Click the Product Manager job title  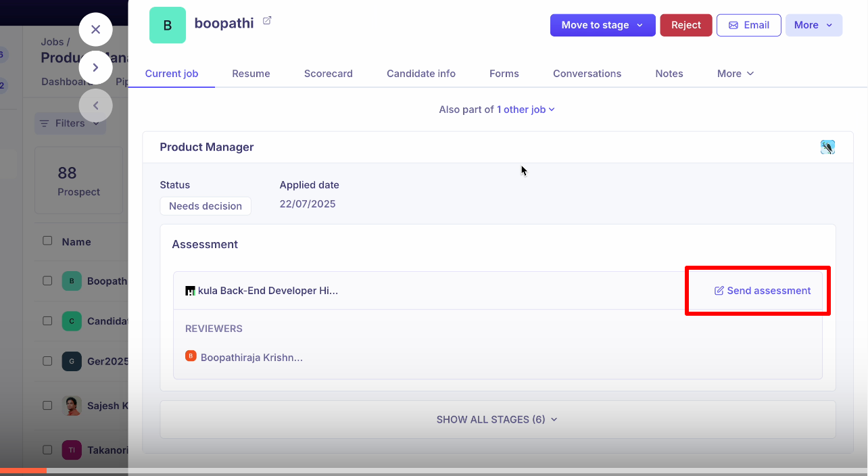tap(207, 147)
